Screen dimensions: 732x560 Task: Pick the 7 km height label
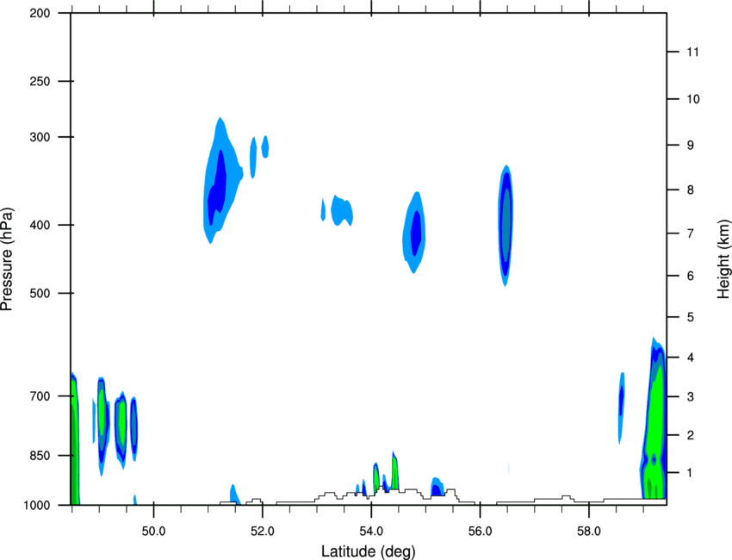tap(691, 233)
